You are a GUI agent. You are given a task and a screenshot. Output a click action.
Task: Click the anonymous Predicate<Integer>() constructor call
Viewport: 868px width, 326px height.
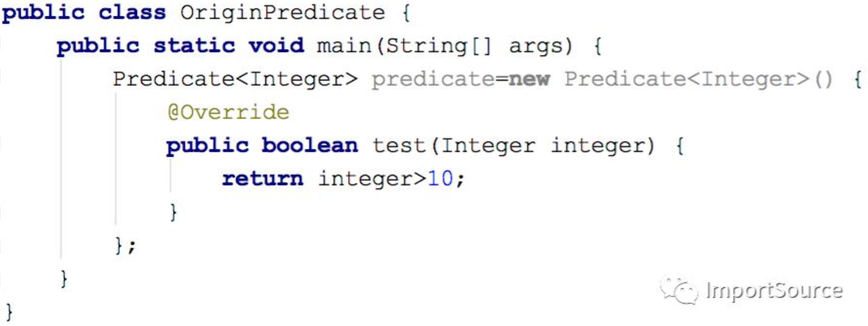pyautogui.click(x=698, y=80)
